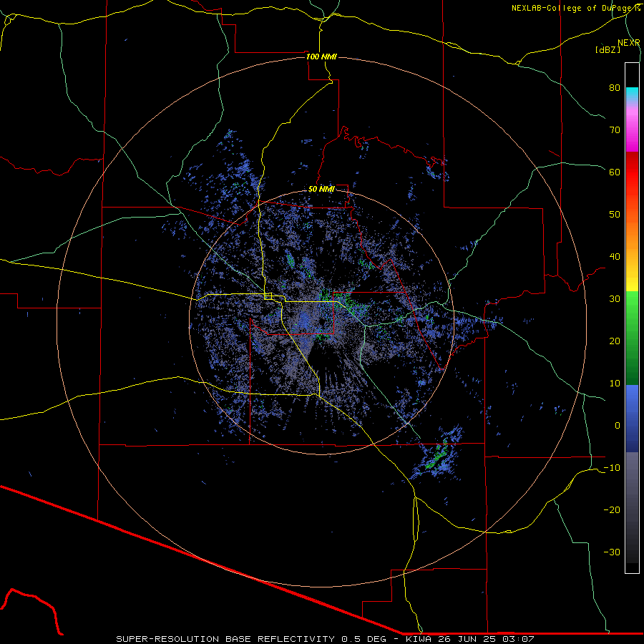The image size is (644, 644).
Task: Click the -30 dBZ scale value
Action: (612, 552)
